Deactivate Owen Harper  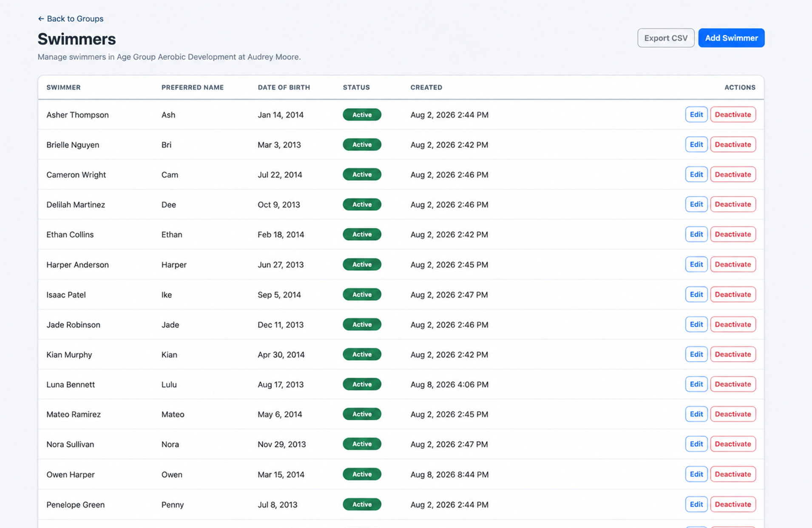(733, 474)
